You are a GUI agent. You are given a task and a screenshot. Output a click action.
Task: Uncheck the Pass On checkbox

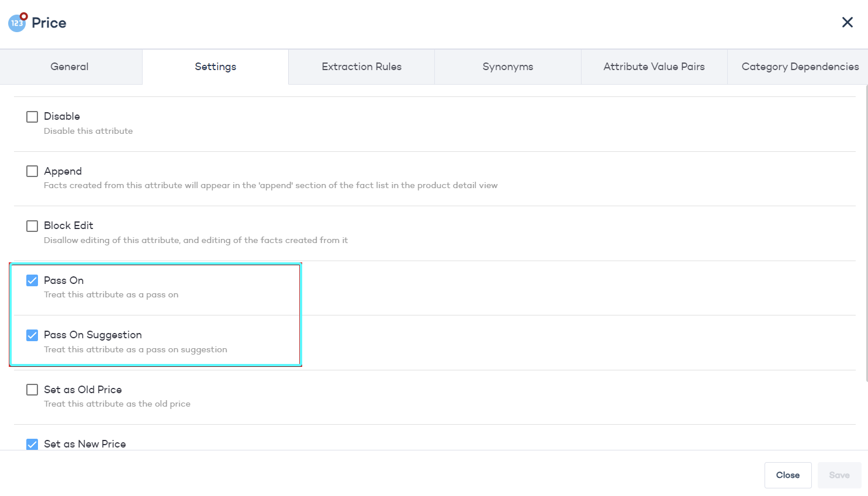(x=32, y=280)
